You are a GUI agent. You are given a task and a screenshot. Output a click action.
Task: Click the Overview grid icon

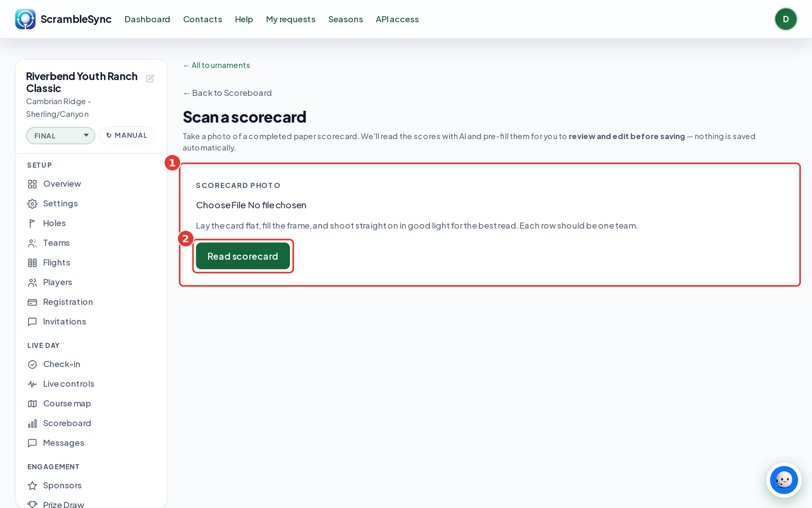click(32, 184)
